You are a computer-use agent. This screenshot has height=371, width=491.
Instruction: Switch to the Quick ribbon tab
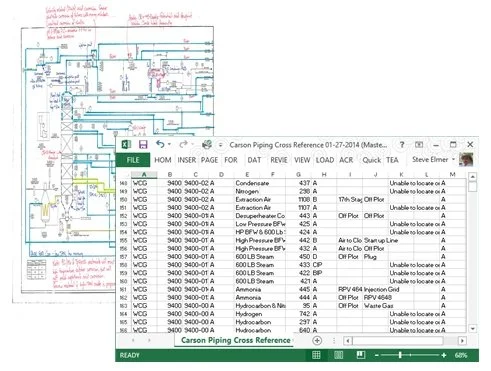[372, 160]
